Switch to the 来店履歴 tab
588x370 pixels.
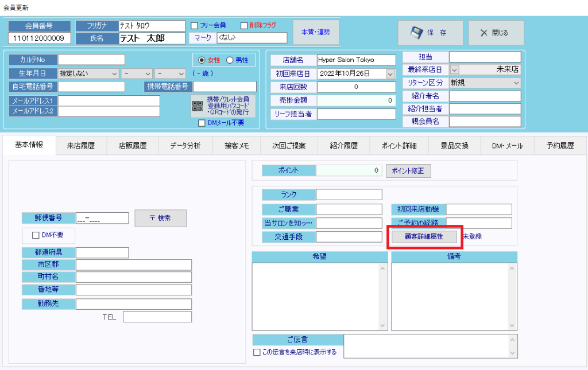pos(82,146)
